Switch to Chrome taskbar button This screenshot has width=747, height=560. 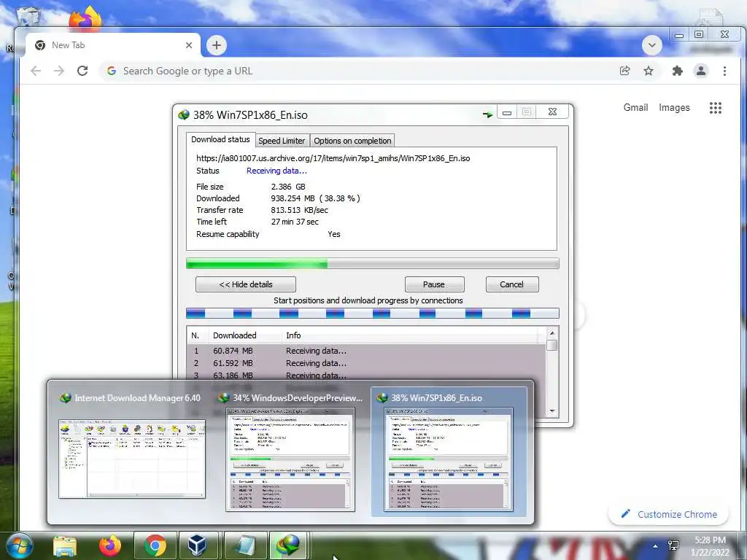(x=155, y=545)
